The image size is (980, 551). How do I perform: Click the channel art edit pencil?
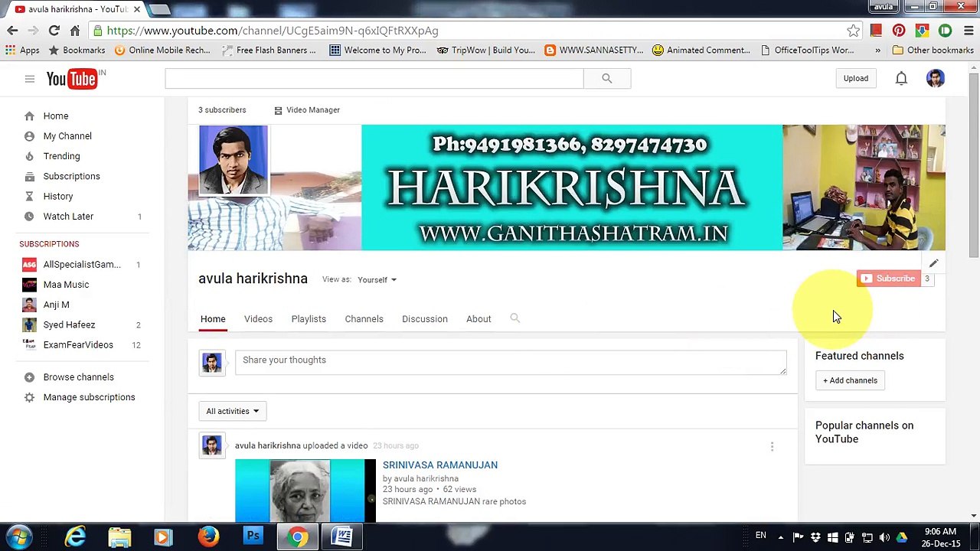point(933,263)
